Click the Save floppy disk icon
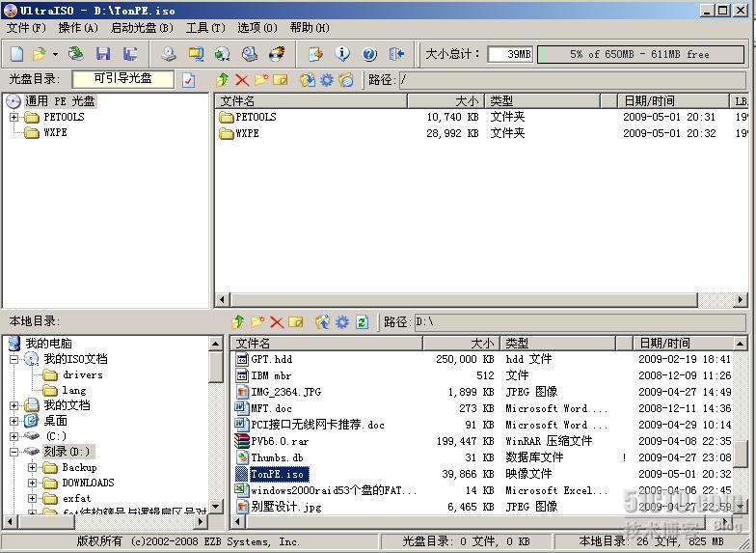The image size is (756, 553). click(103, 54)
